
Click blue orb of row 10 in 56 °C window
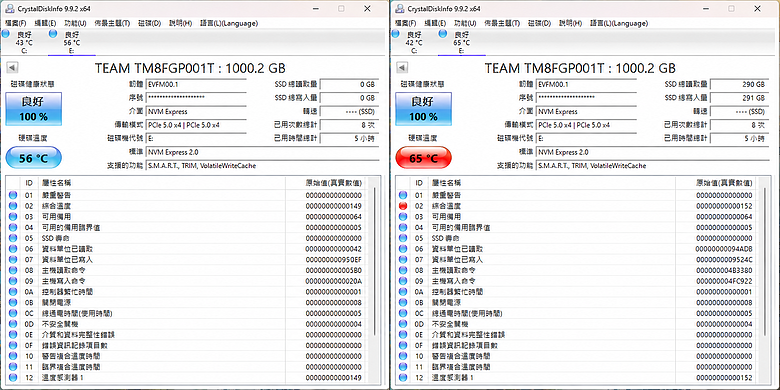[x=13, y=356]
